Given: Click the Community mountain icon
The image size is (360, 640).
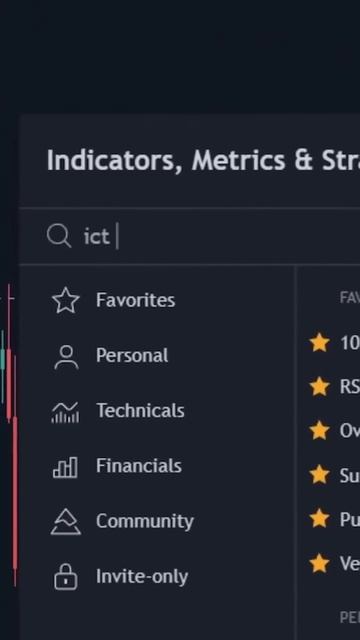Looking at the screenshot, I should click(x=66, y=522).
